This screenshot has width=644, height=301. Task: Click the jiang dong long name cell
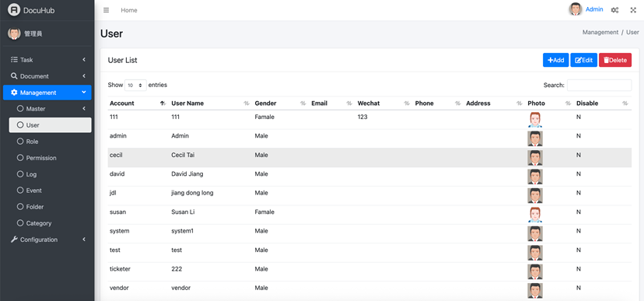pyautogui.click(x=192, y=193)
